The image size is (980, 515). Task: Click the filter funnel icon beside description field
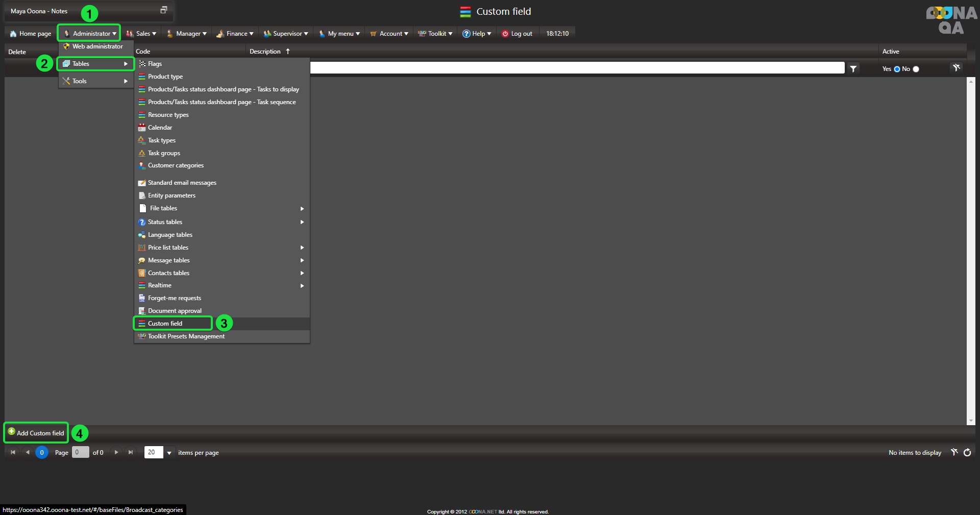pyautogui.click(x=853, y=69)
